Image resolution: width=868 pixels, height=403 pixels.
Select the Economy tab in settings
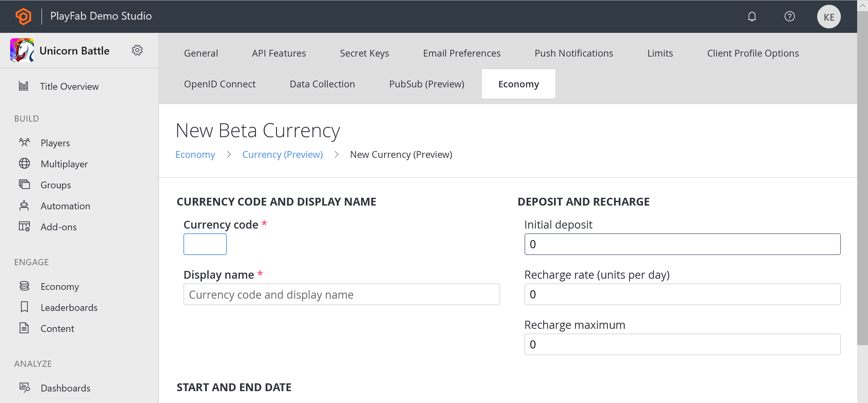coord(519,84)
